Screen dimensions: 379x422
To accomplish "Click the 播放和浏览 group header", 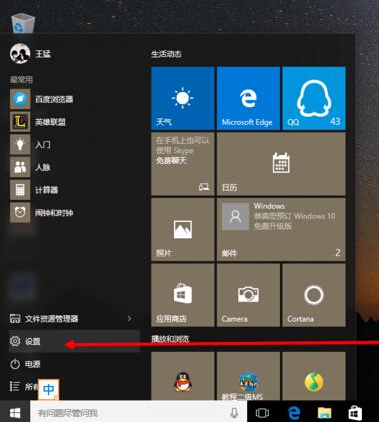I will [170, 339].
